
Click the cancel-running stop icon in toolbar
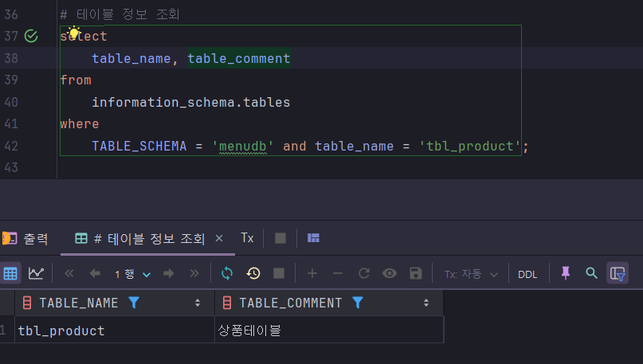tap(279, 273)
